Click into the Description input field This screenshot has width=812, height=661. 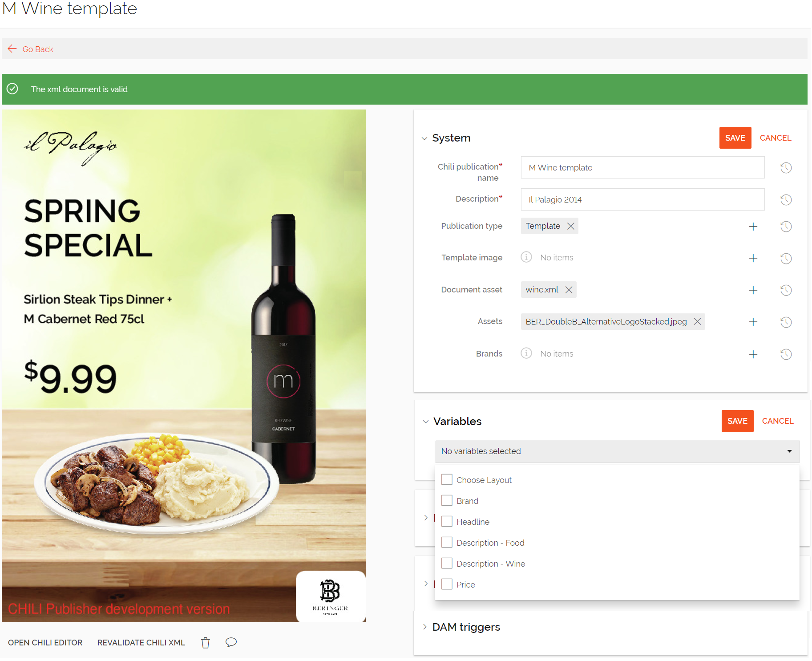642,200
